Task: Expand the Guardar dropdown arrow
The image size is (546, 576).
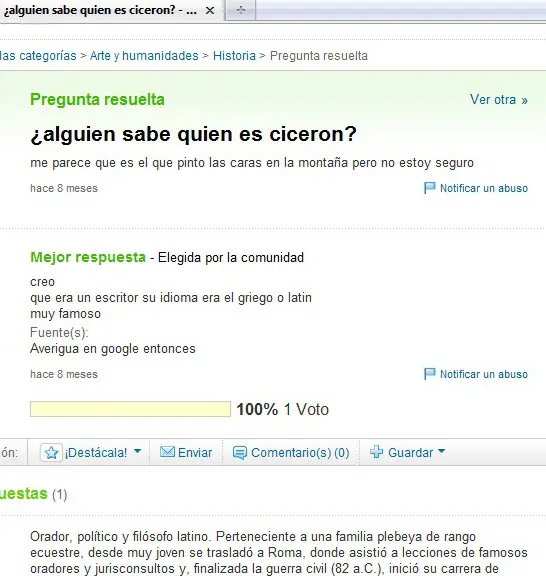Action: tap(442, 451)
